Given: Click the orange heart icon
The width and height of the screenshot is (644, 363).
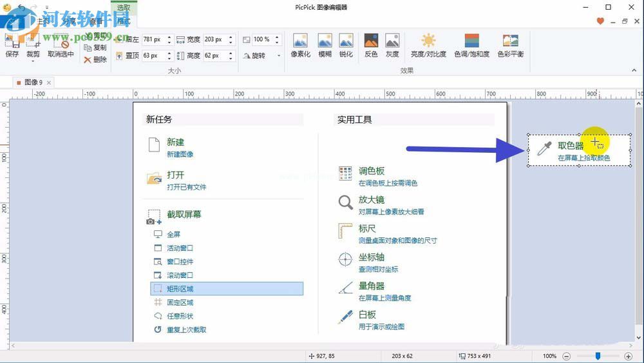Looking at the screenshot, I should (x=600, y=21).
